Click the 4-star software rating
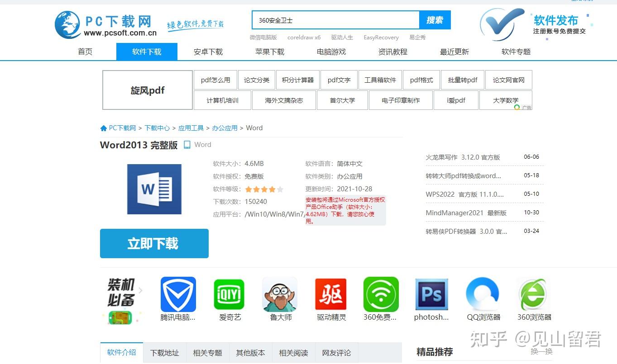The width and height of the screenshot is (617, 364). pos(264,189)
